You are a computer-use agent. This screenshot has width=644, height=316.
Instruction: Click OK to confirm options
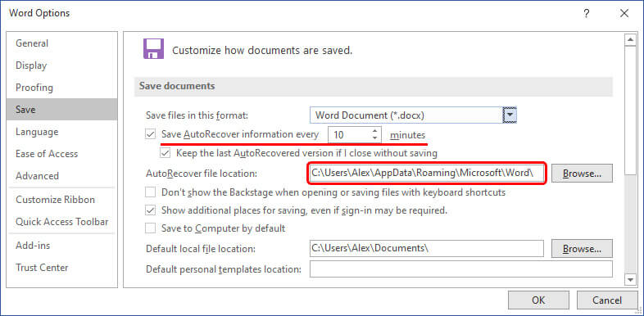[538, 300]
